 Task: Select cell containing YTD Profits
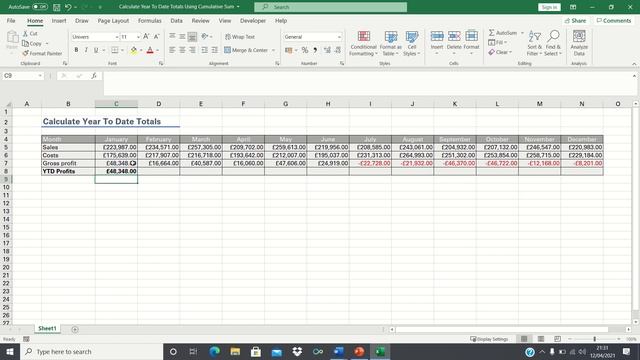(68, 171)
